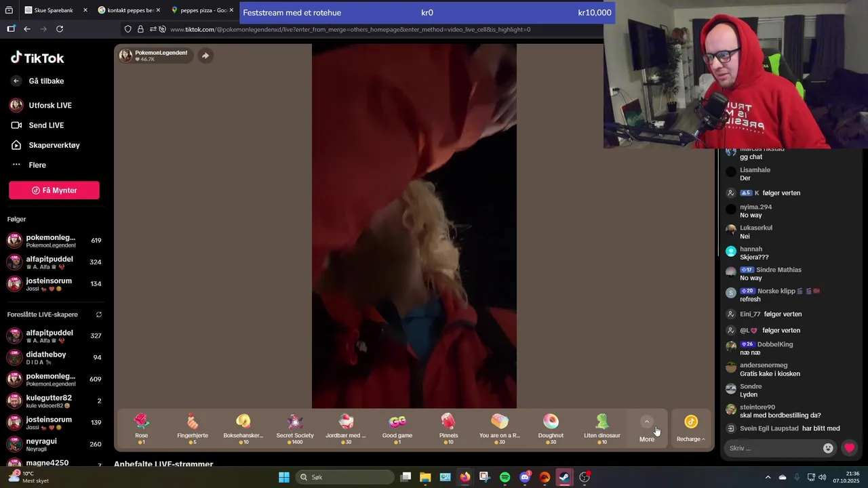The image size is (868, 488).
Task: Click the volume speaker tray icon
Action: tap(822, 477)
